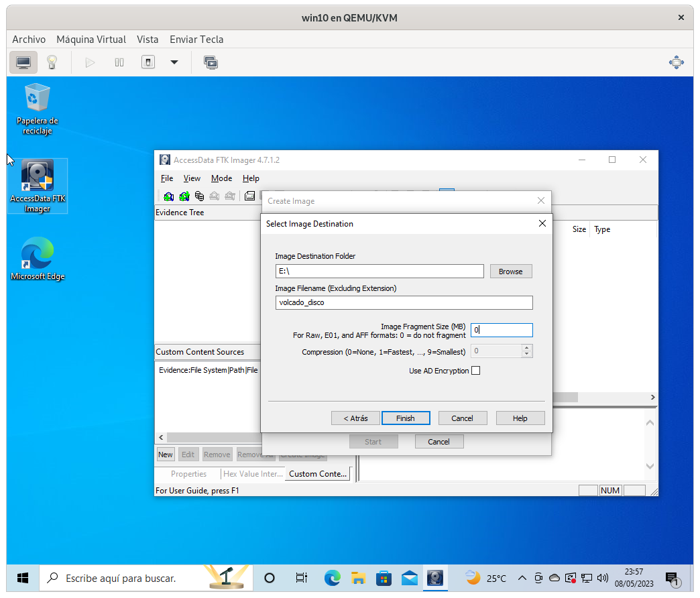
Task: Click the Image Mounting toolbar icon
Action: click(200, 196)
